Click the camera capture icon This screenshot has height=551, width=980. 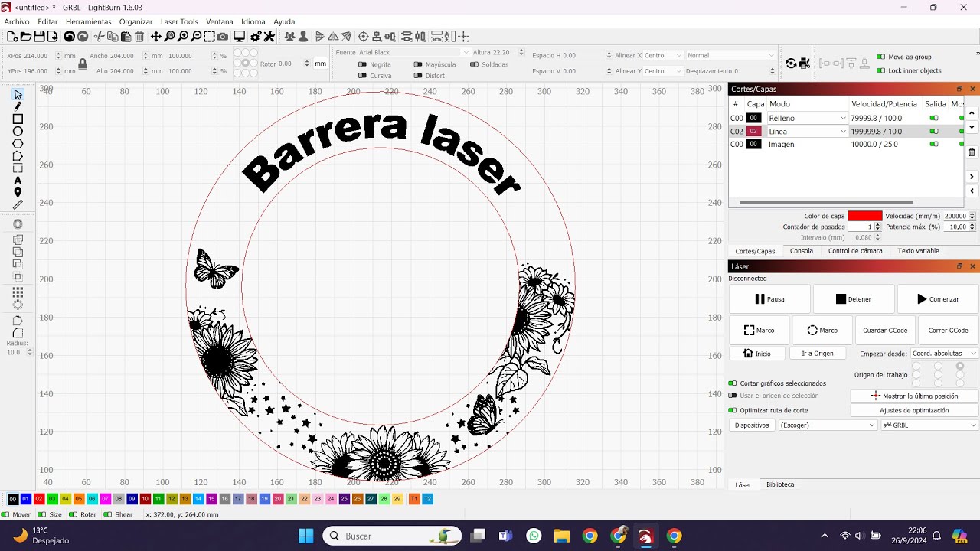click(222, 37)
